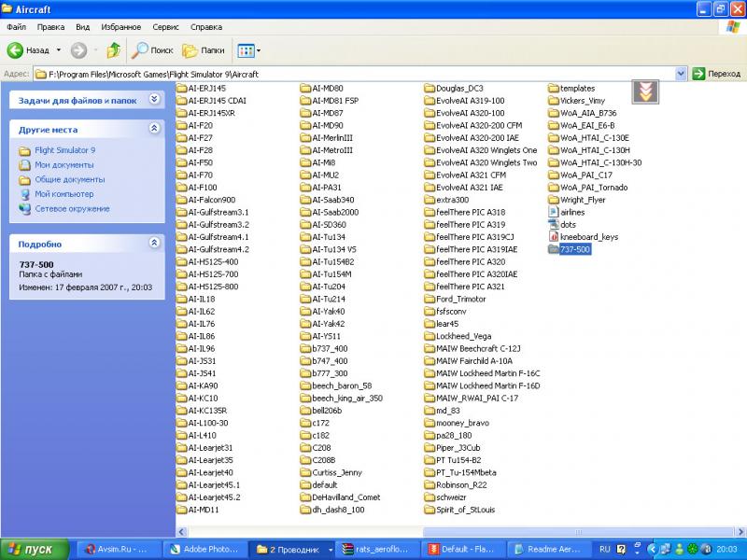Click the RU language indicator

pyautogui.click(x=604, y=549)
